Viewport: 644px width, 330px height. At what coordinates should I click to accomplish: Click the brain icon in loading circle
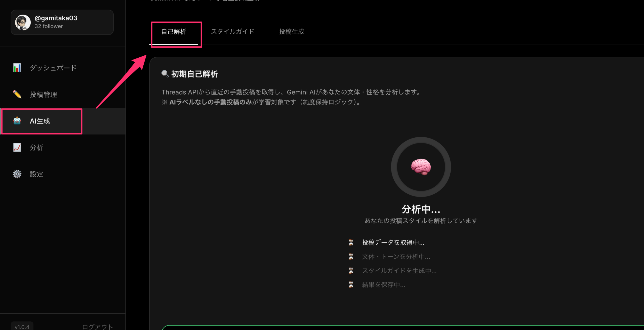[421, 167]
